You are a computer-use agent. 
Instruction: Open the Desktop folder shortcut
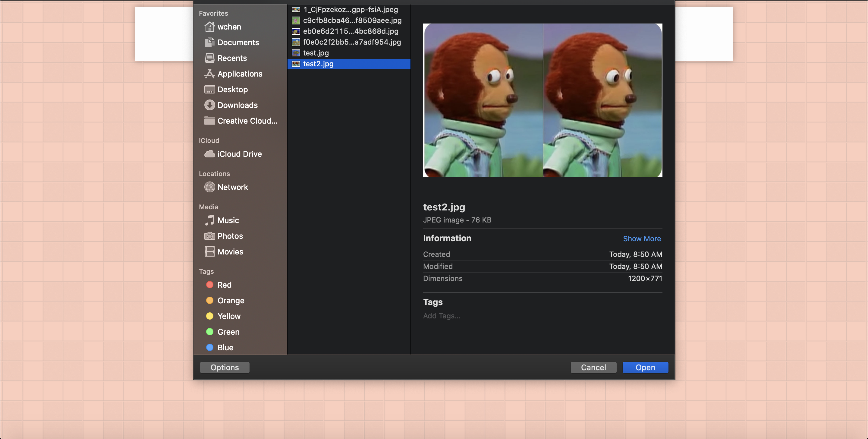pyautogui.click(x=232, y=89)
